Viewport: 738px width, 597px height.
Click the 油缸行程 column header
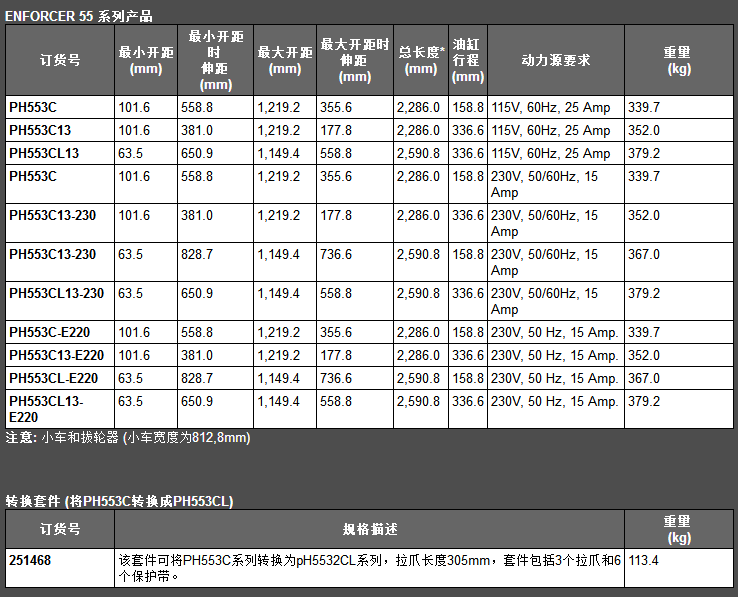pos(467,60)
